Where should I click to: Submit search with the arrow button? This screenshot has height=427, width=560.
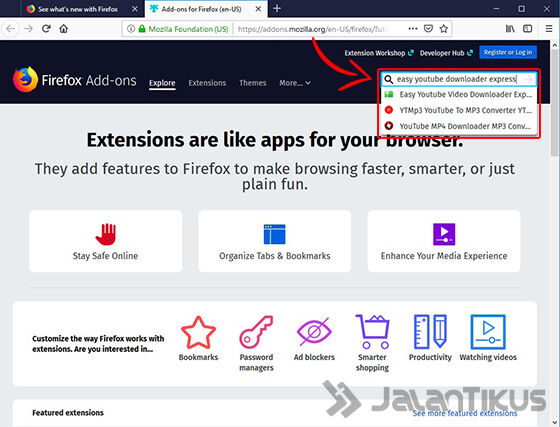[528, 79]
